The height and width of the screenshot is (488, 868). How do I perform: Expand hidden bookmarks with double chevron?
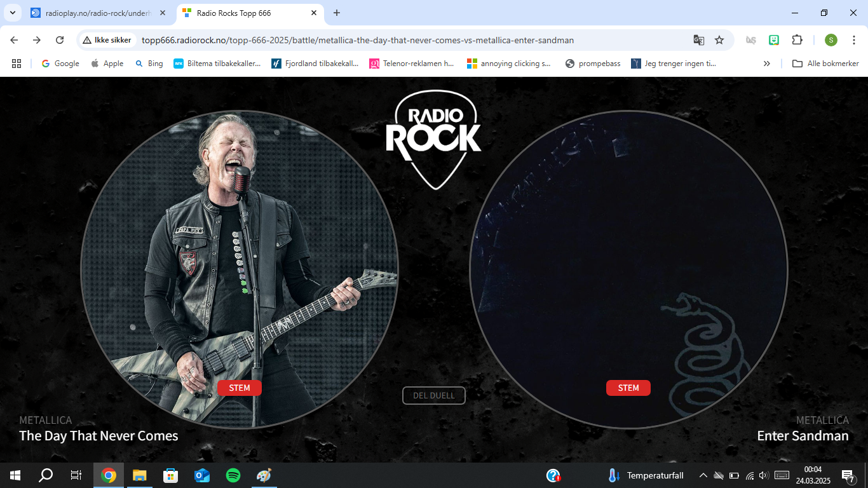pyautogui.click(x=767, y=64)
